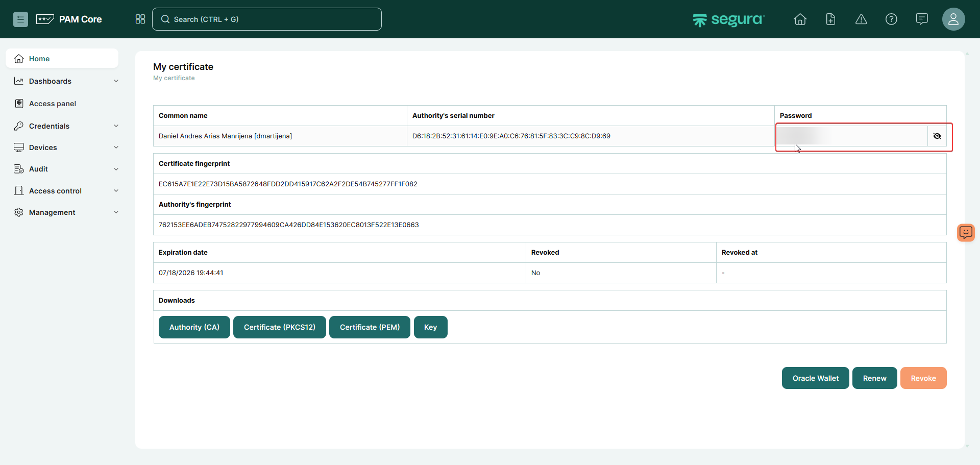Download Certificate (PKCS12) file
The height and width of the screenshot is (465, 980).
tap(279, 327)
